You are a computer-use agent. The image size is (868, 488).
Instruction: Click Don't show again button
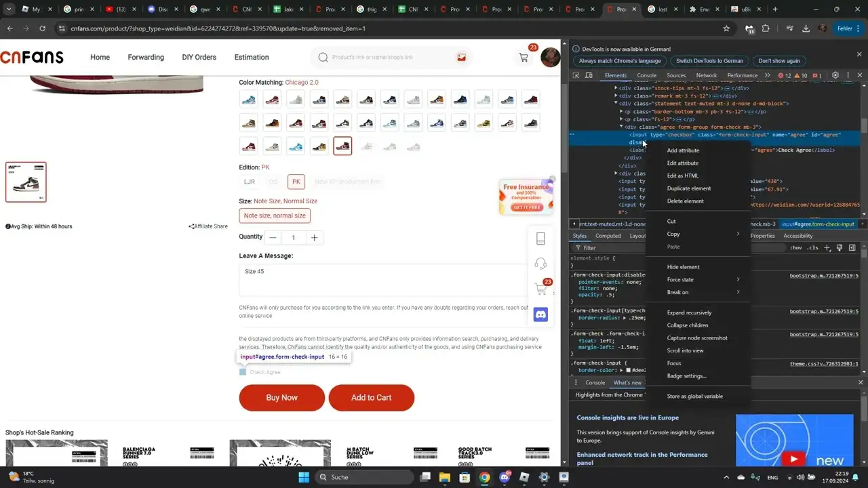779,61
